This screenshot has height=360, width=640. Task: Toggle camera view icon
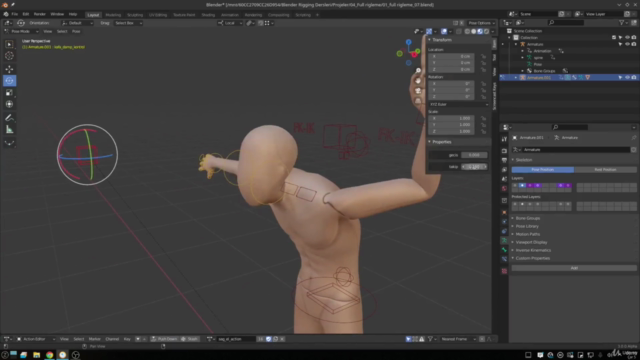418,90
